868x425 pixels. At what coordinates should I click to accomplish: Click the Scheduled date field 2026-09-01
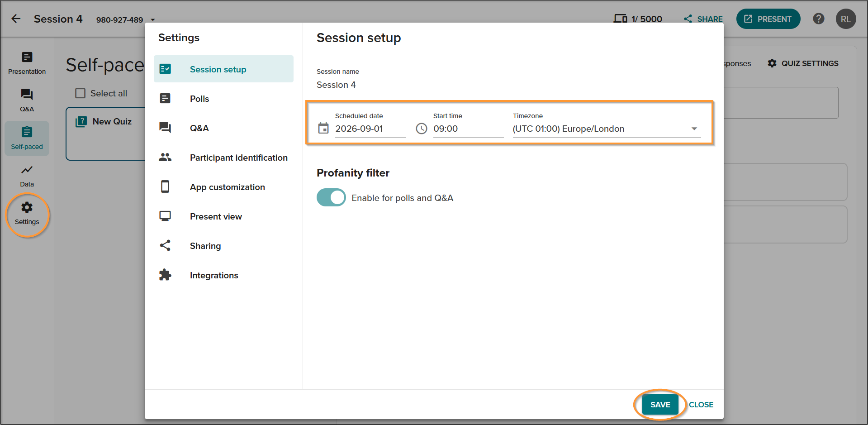370,129
